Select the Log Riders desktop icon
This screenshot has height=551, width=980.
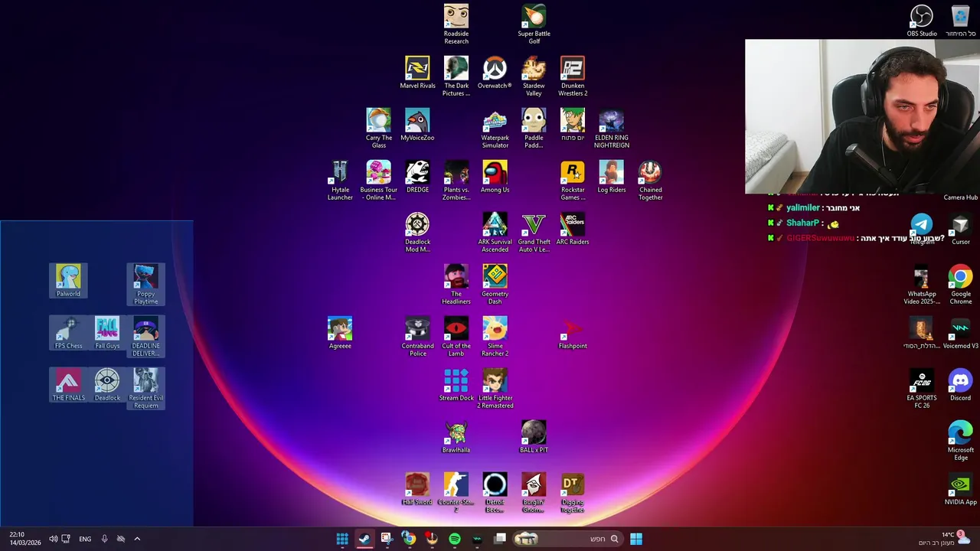point(611,177)
